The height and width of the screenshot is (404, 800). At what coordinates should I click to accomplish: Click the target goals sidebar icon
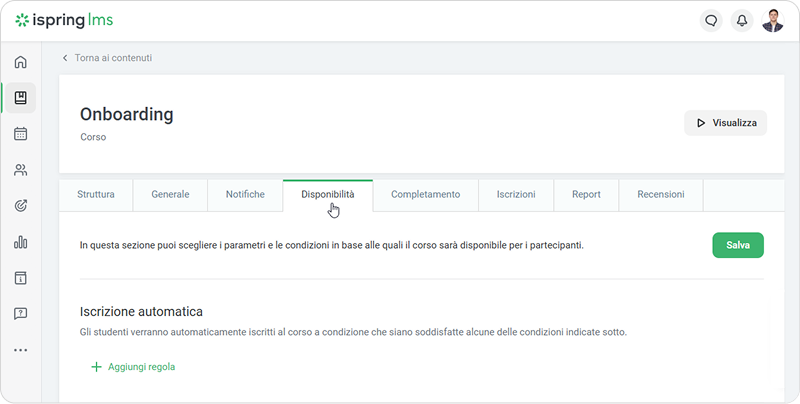point(20,206)
